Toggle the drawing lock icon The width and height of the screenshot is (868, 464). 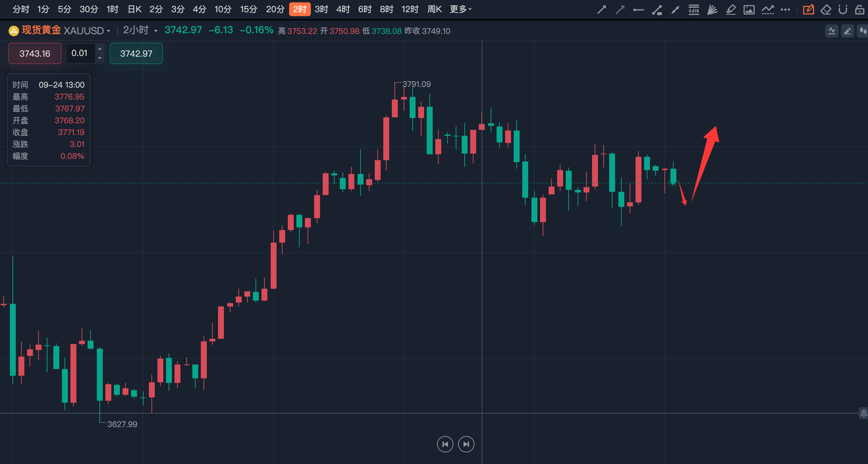click(x=859, y=10)
